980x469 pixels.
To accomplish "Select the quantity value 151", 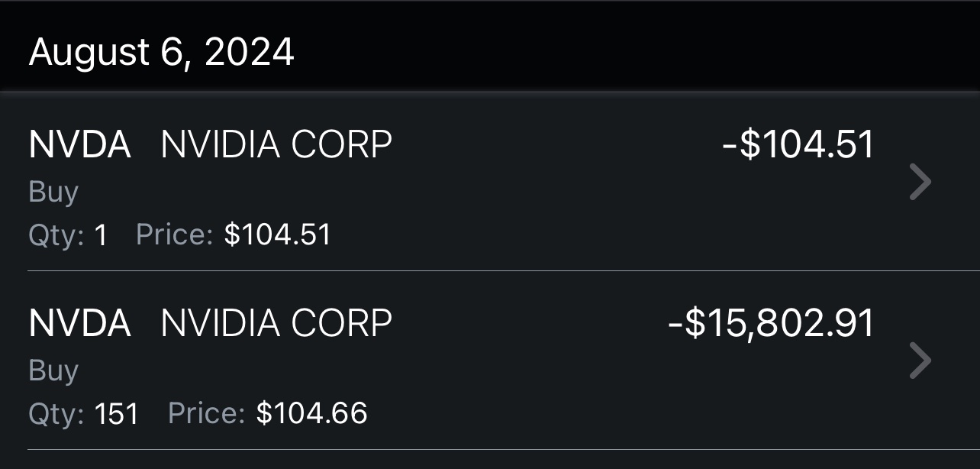I will 116,414.
